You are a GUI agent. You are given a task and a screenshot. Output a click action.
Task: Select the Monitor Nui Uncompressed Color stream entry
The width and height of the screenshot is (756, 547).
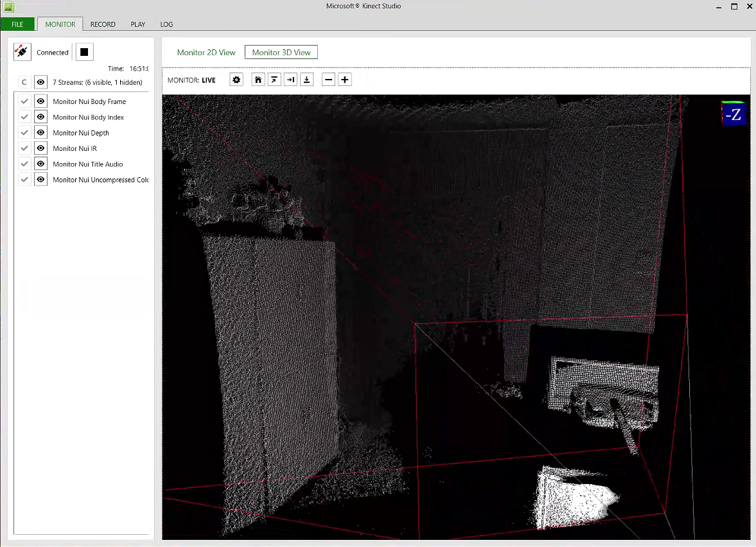(101, 180)
